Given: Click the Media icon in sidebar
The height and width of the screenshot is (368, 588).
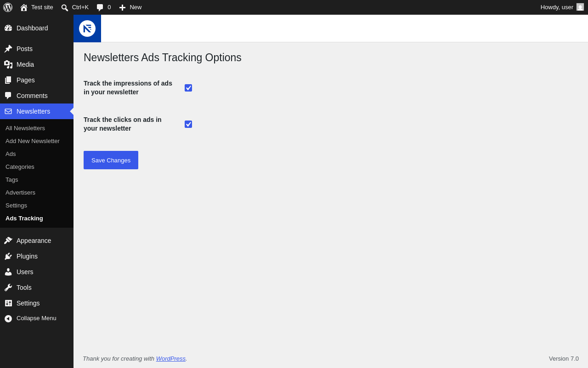Looking at the screenshot, I should [8, 64].
